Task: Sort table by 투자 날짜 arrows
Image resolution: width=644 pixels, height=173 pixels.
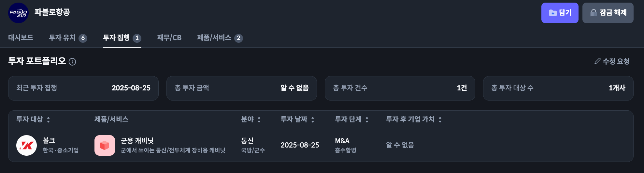Action: click(312, 119)
